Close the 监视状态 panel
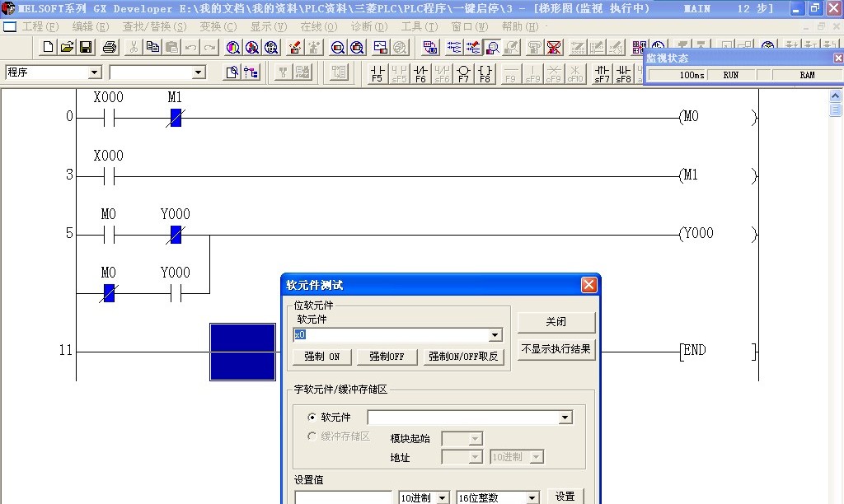 click(838, 58)
